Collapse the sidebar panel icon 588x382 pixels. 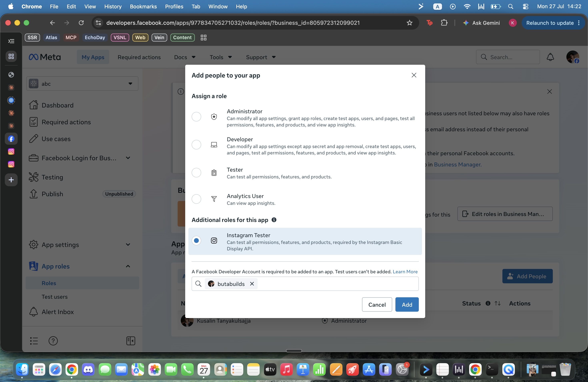[x=131, y=341]
